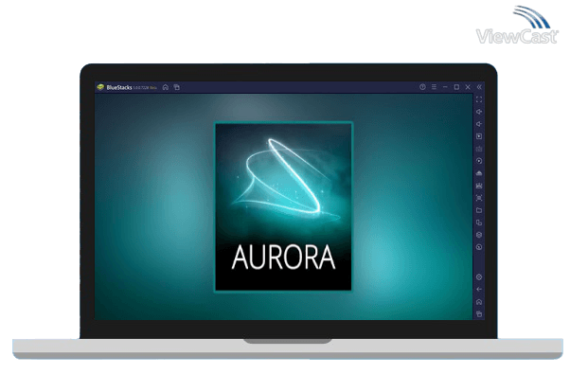Click the "AURORA" title text

tap(283, 258)
